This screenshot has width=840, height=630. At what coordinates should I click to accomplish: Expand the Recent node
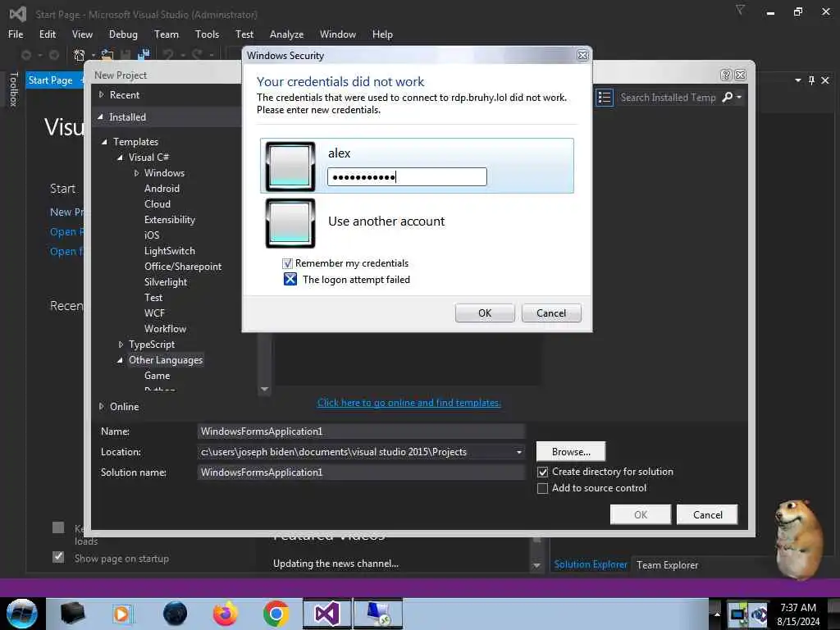coord(101,95)
